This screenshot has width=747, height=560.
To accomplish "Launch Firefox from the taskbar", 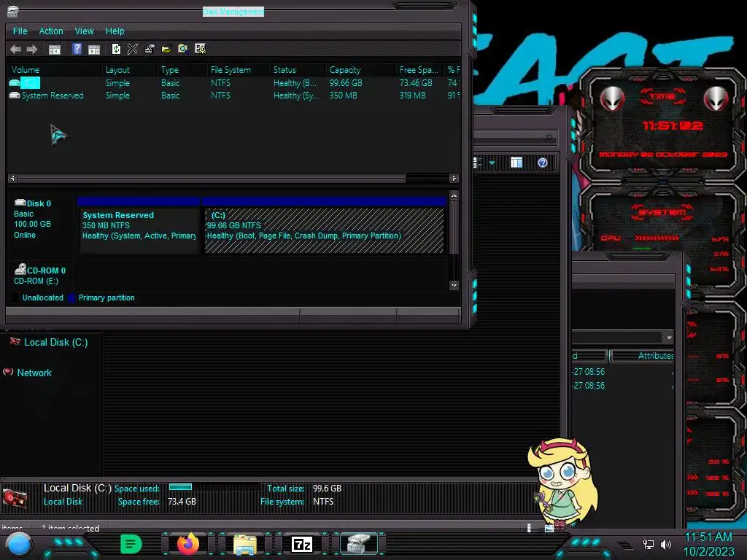I will pyautogui.click(x=188, y=544).
